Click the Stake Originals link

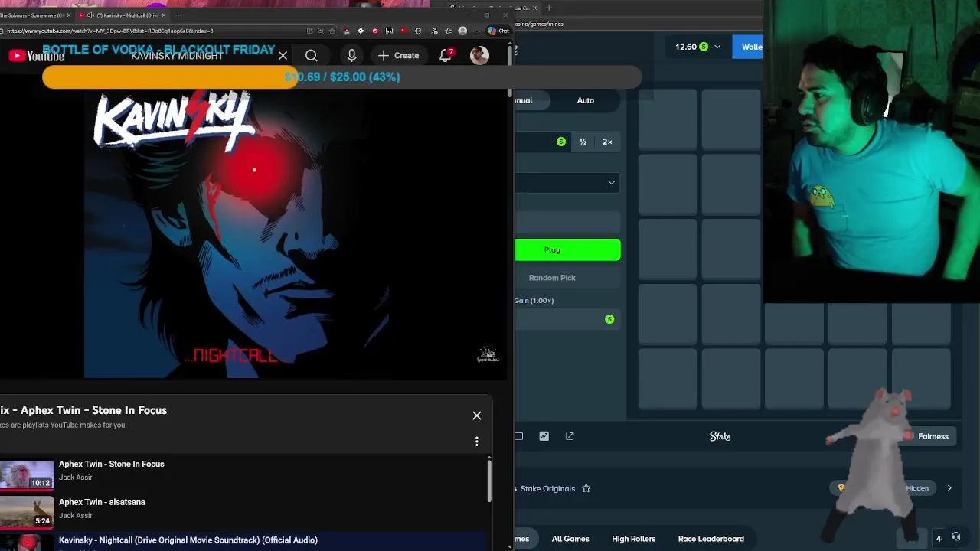[547, 488]
